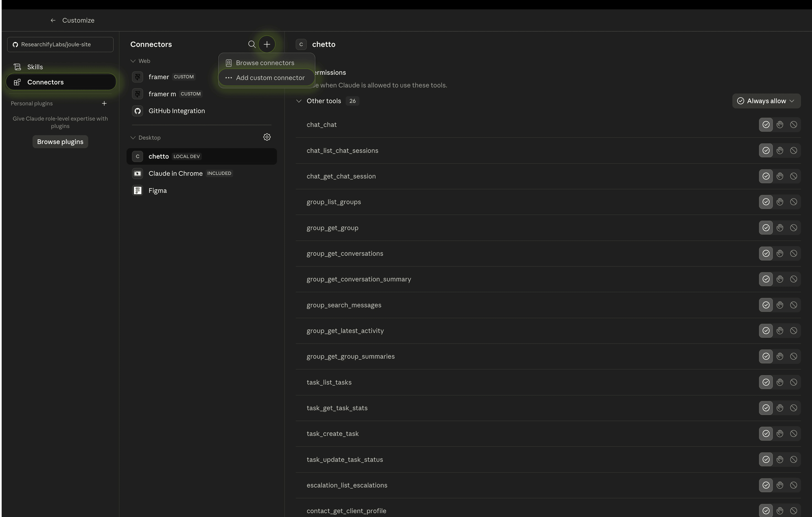Click the GitHub Integration connector icon
Screen dimensions: 812x517
point(138,111)
